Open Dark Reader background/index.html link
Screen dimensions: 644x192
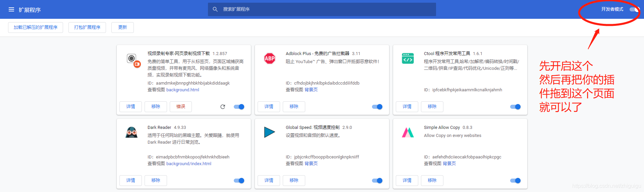pyautogui.click(x=189, y=164)
